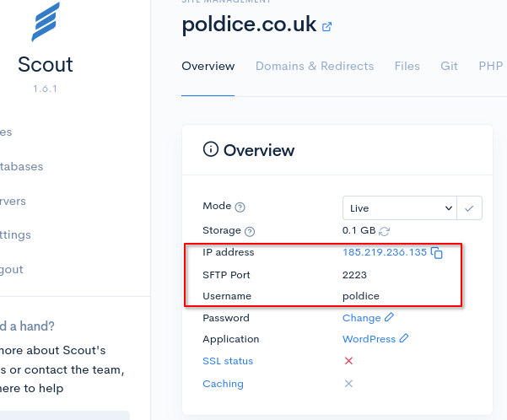Copy the IP address with copy icon

pos(437,253)
